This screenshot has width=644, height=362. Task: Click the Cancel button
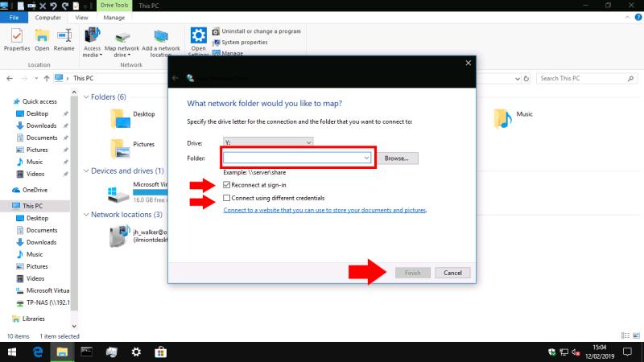tap(452, 273)
